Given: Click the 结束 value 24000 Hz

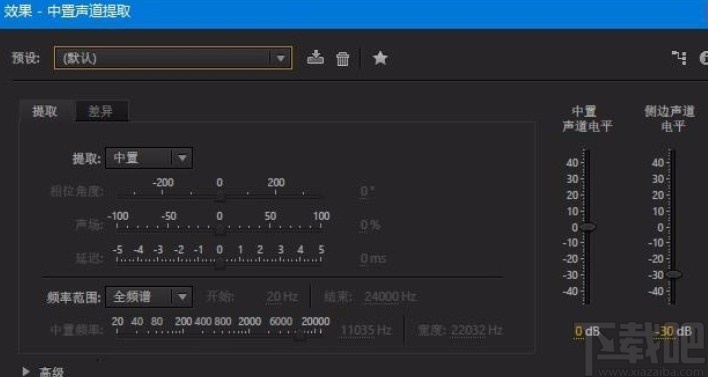Looking at the screenshot, I should point(390,297).
